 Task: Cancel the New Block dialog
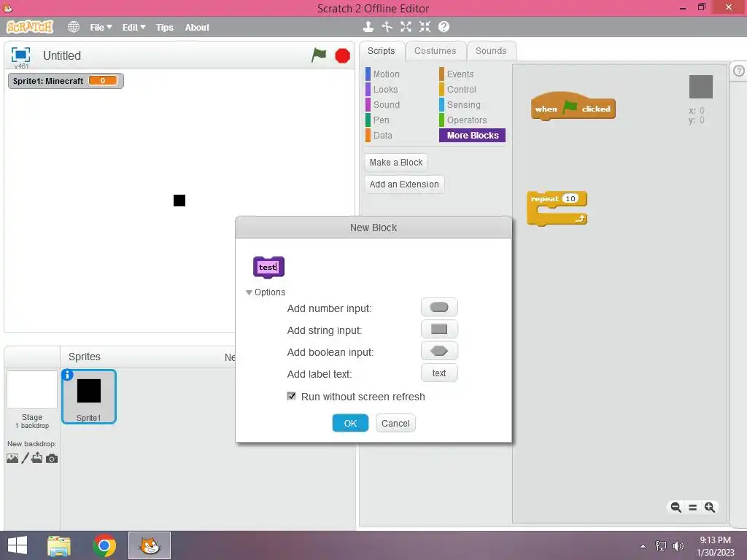point(395,424)
